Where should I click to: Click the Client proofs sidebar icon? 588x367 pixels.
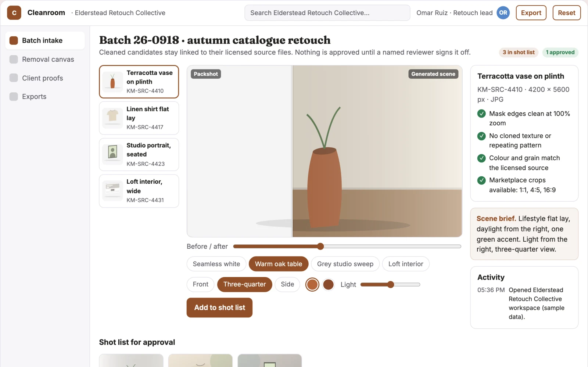click(x=14, y=78)
